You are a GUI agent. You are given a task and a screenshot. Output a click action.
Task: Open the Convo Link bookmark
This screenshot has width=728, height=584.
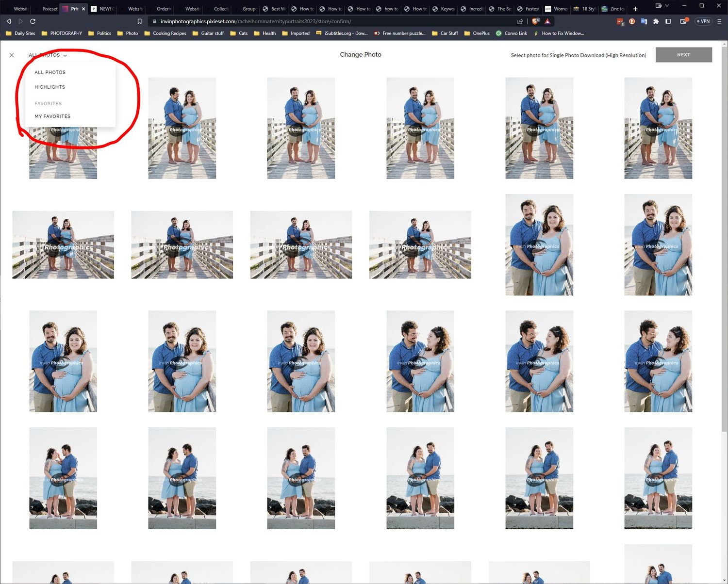point(512,33)
